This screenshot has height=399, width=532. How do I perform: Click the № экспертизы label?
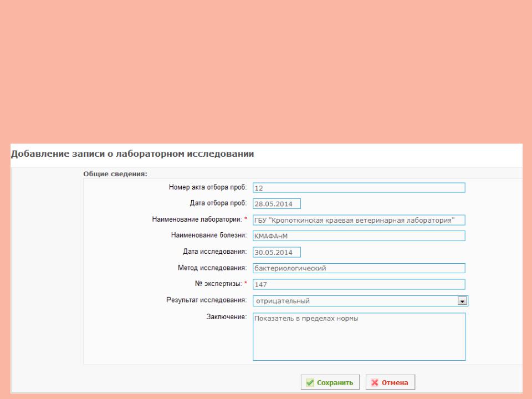coord(218,284)
